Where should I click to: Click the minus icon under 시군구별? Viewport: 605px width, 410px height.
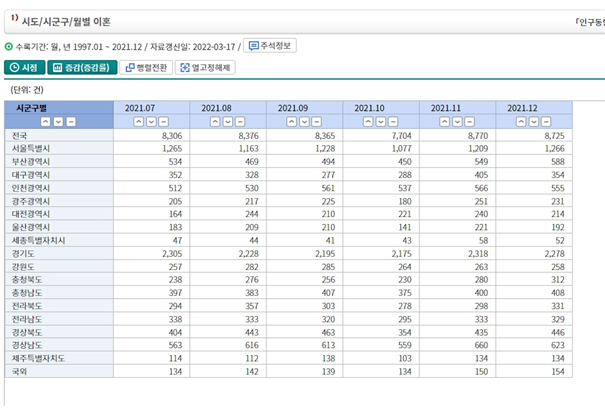point(71,122)
